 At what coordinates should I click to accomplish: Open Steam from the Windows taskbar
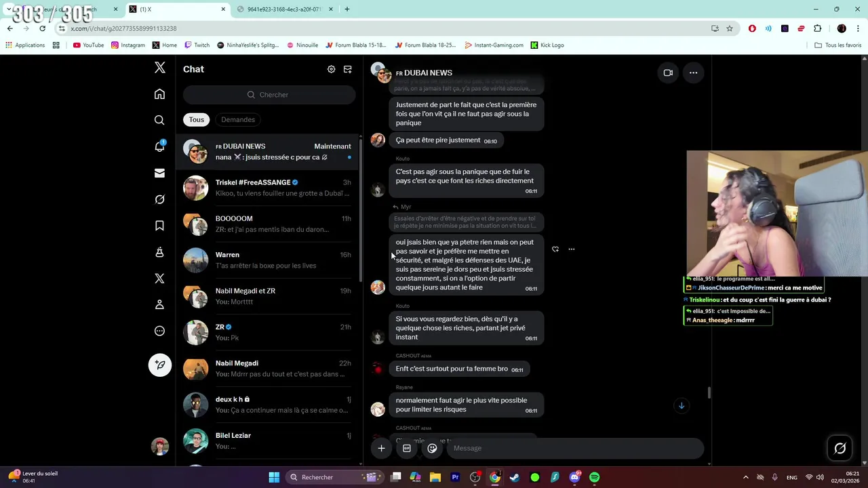point(515,477)
